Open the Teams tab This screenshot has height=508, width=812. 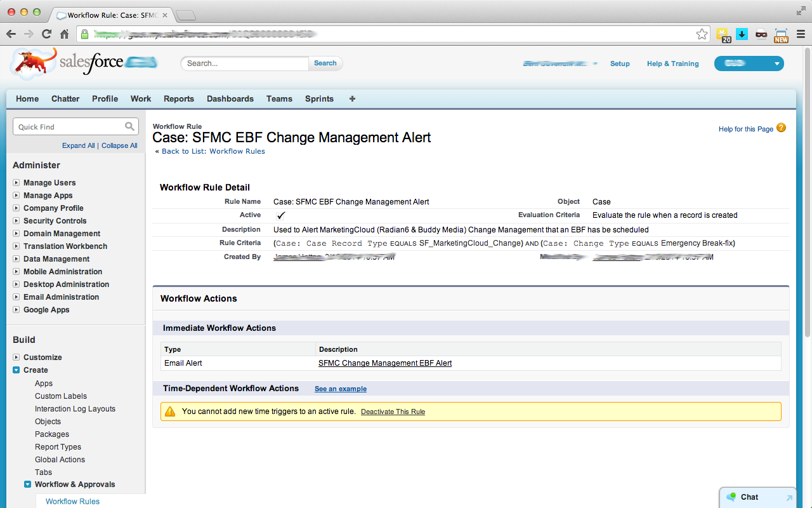point(279,98)
